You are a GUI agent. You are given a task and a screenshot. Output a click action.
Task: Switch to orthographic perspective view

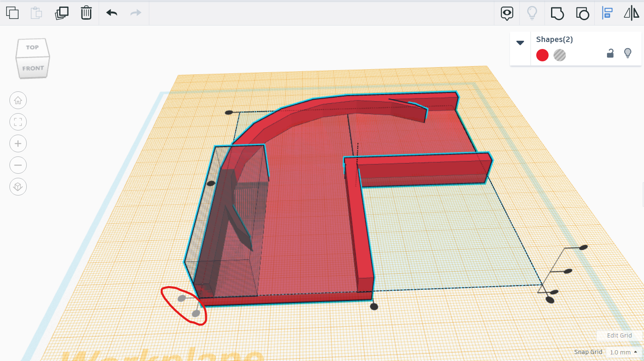coord(18,187)
